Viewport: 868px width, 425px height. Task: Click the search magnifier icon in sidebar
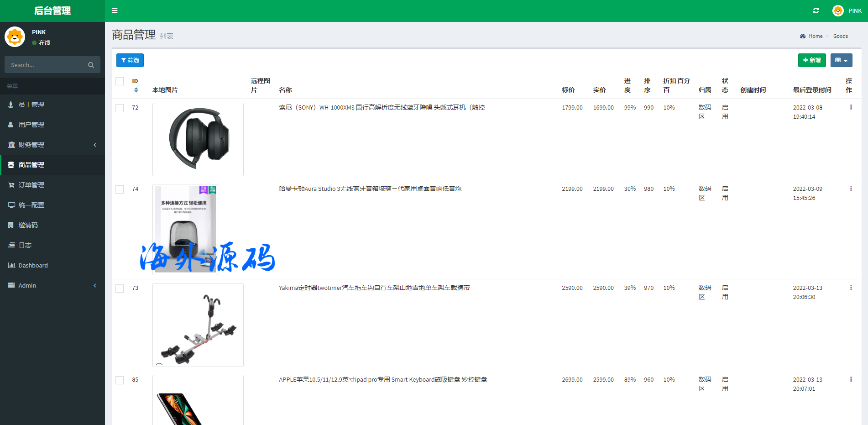tap(91, 65)
